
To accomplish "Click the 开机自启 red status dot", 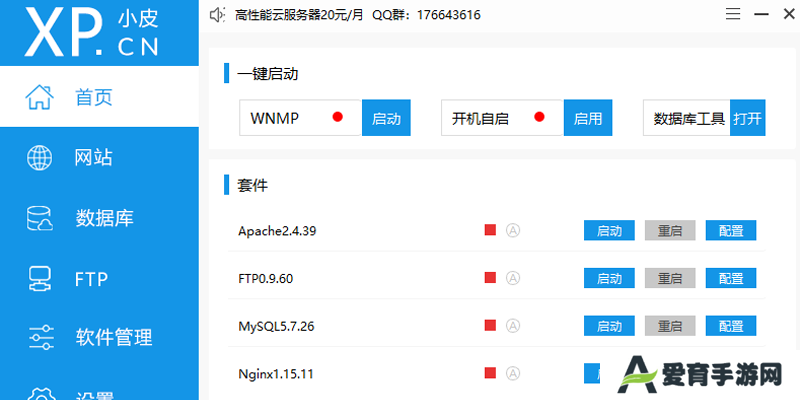I will coord(539,117).
